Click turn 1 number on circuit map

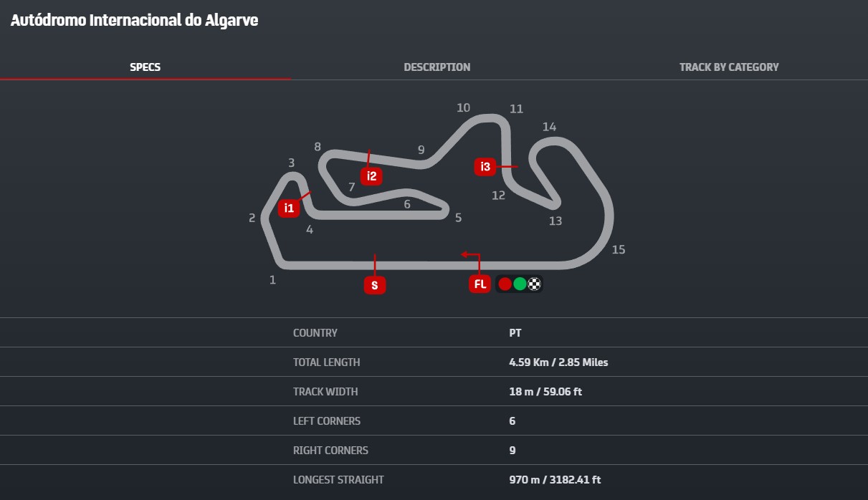click(272, 280)
